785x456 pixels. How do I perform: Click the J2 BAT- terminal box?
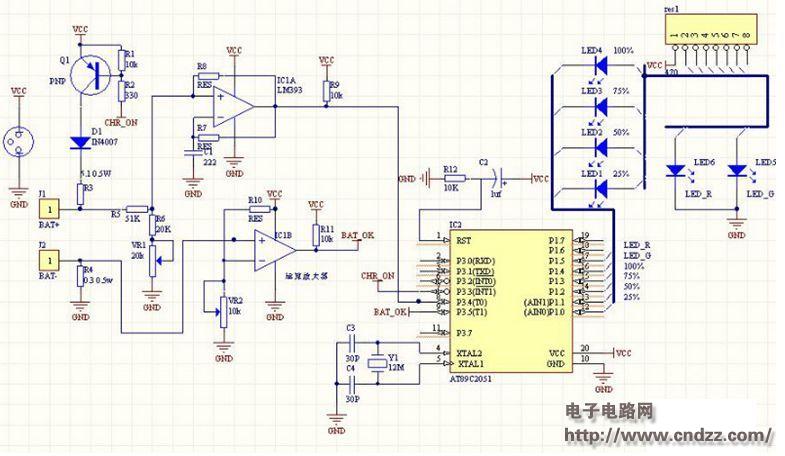[x=49, y=261]
